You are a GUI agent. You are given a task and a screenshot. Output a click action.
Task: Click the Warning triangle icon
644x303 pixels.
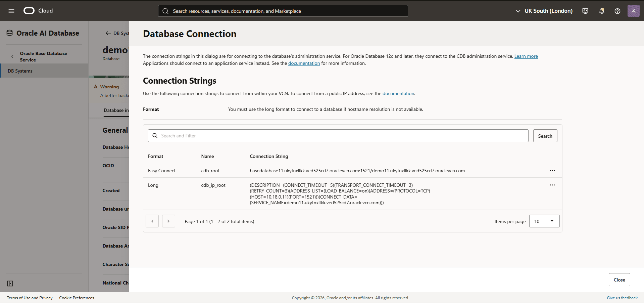tap(96, 87)
